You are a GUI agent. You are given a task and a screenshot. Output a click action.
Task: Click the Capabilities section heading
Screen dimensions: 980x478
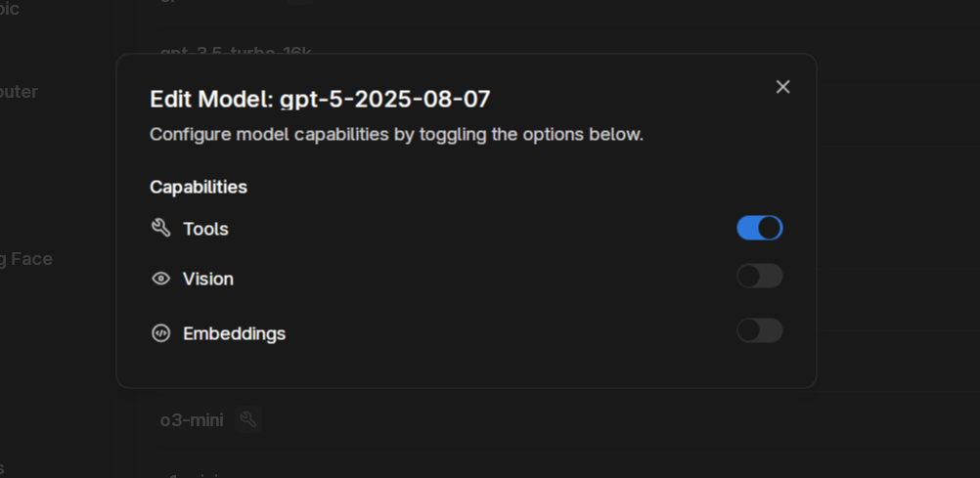point(199,187)
